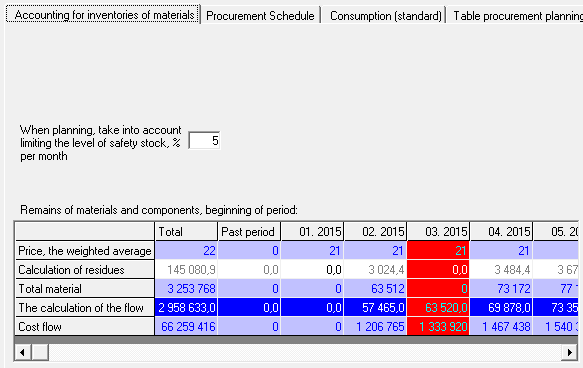
Task: Select total residues cell 145 080,9
Action: [x=186, y=269]
